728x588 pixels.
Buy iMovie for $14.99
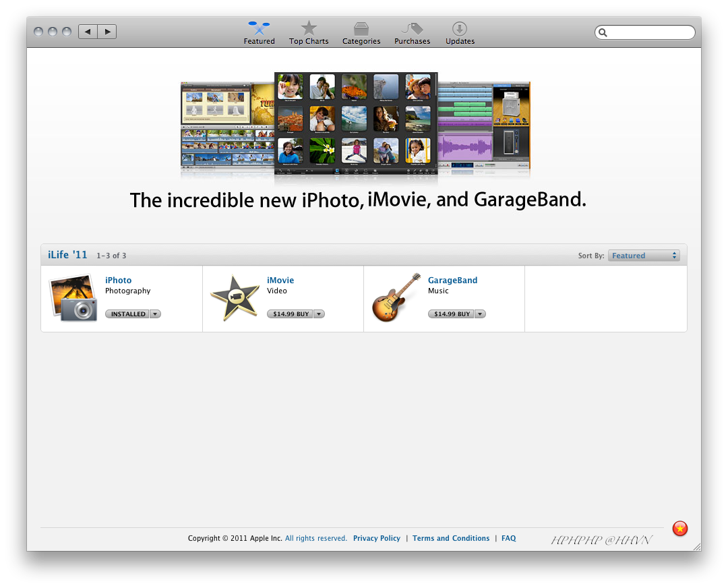click(x=291, y=314)
